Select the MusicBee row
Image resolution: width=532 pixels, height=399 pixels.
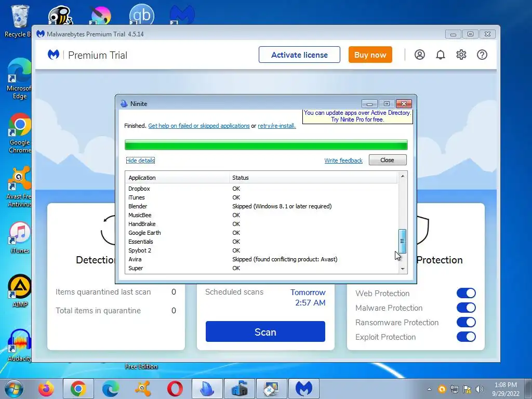262,215
